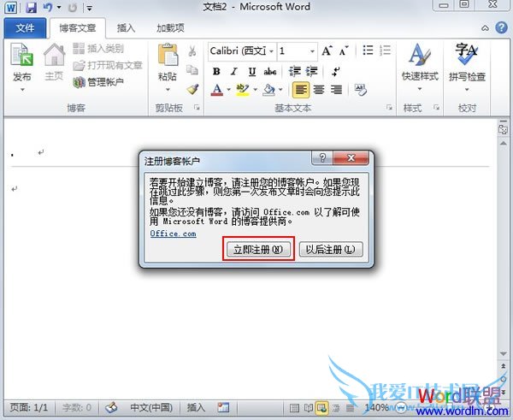Open the highlight color dropdown arrow
Viewport: 513px width, 420px height.
[x=255, y=89]
